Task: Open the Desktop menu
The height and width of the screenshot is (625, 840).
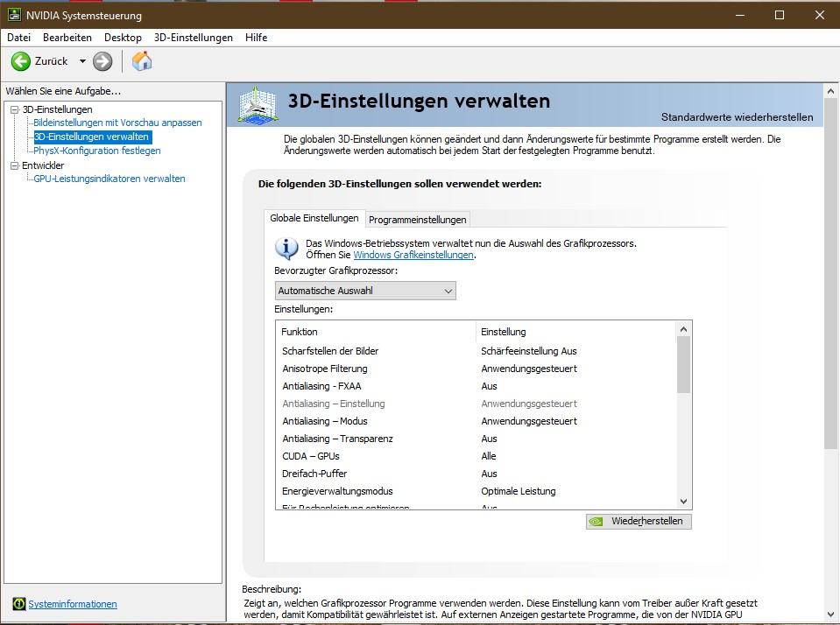Action: [123, 38]
